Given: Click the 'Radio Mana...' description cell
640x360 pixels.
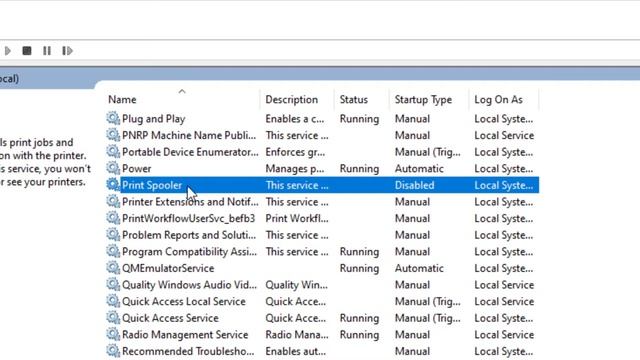Looking at the screenshot, I should coord(297,335).
